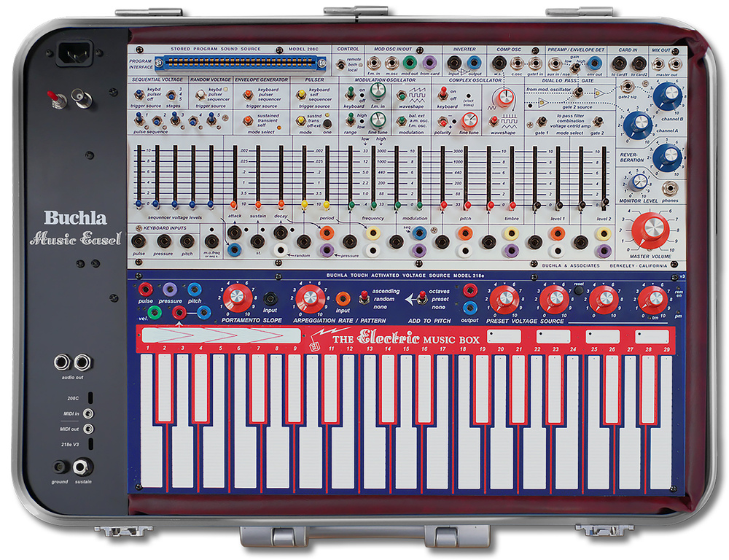Flip complex oscillator polarity switch

coord(443,122)
